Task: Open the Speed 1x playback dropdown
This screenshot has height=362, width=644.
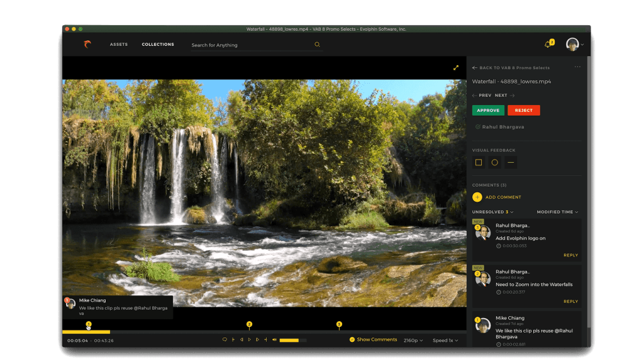Action: point(445,339)
